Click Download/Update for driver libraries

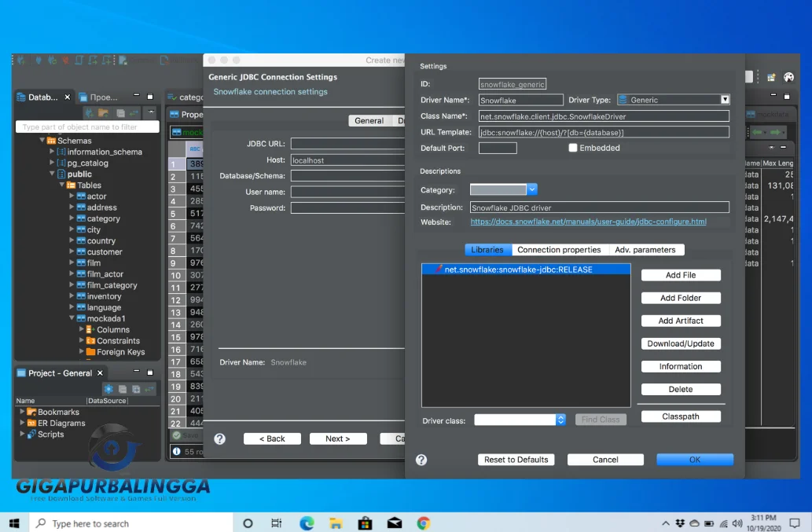[681, 343]
